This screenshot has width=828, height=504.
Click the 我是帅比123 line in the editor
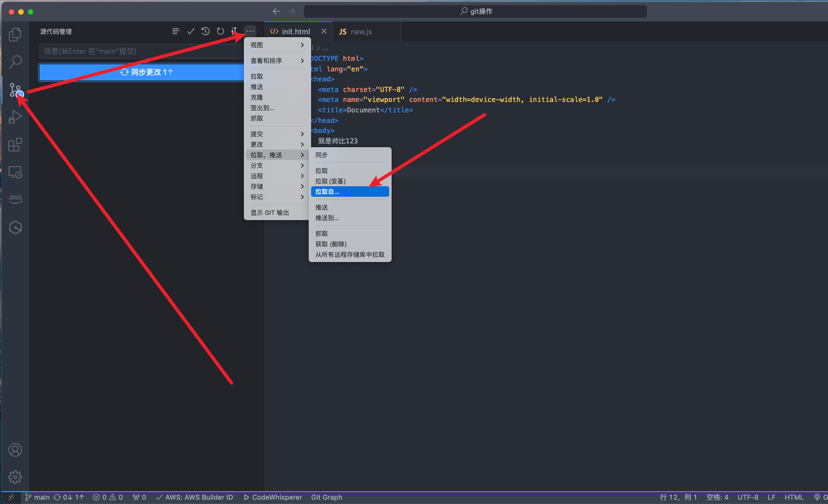[338, 141]
